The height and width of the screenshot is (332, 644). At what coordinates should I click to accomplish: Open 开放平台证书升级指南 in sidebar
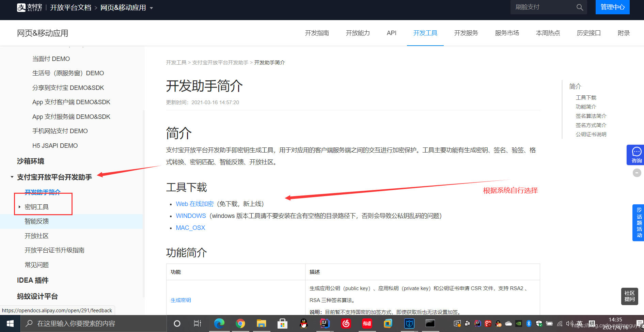tap(54, 250)
